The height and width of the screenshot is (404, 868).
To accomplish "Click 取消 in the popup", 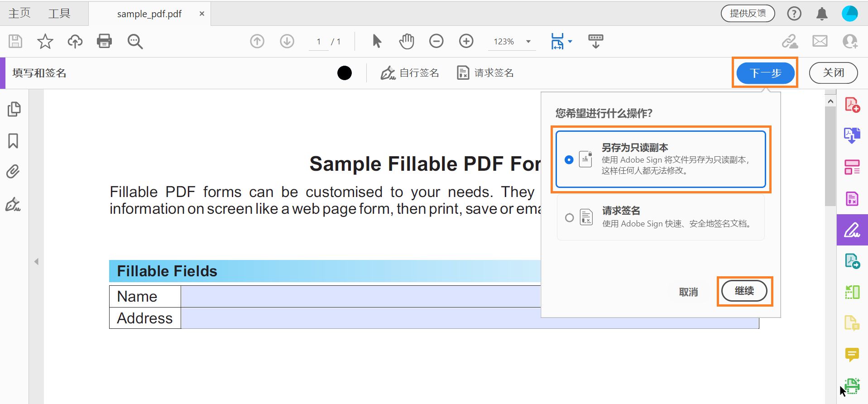I will 688,292.
